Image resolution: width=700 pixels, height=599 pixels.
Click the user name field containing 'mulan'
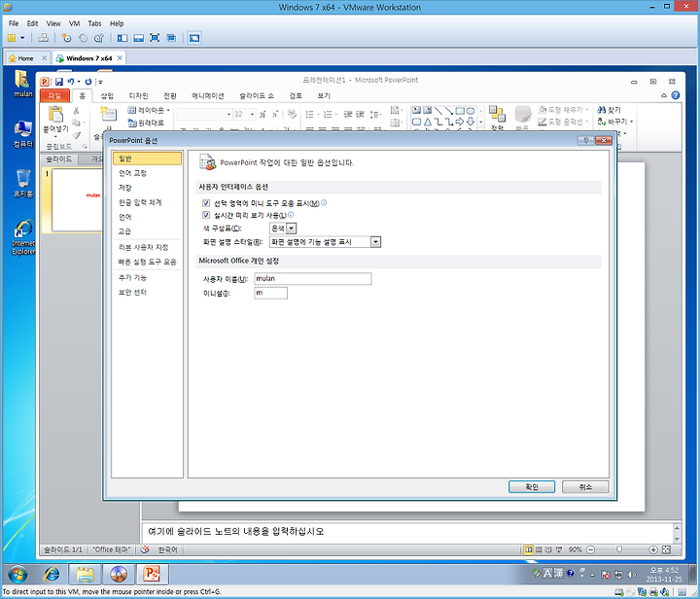312,279
